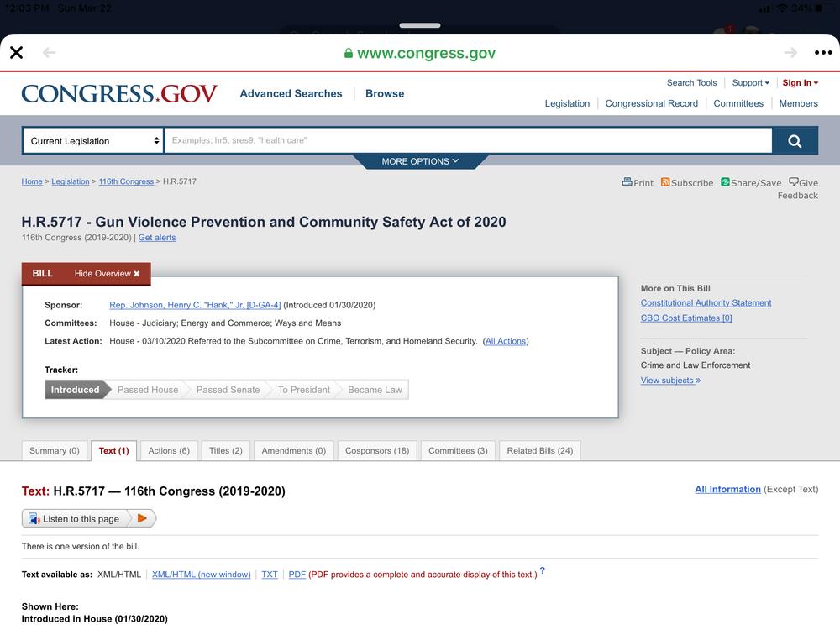The width and height of the screenshot is (840, 630).
Task: Open sponsor Rep. Johnson's profile link
Action: click(x=195, y=305)
